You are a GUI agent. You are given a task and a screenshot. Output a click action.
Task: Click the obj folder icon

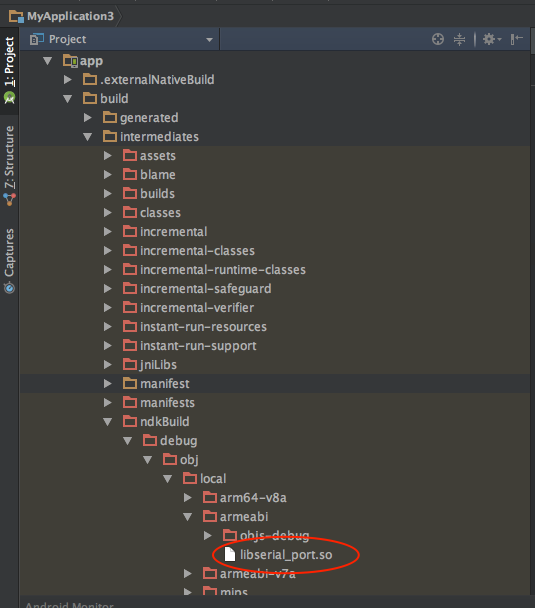click(170, 459)
